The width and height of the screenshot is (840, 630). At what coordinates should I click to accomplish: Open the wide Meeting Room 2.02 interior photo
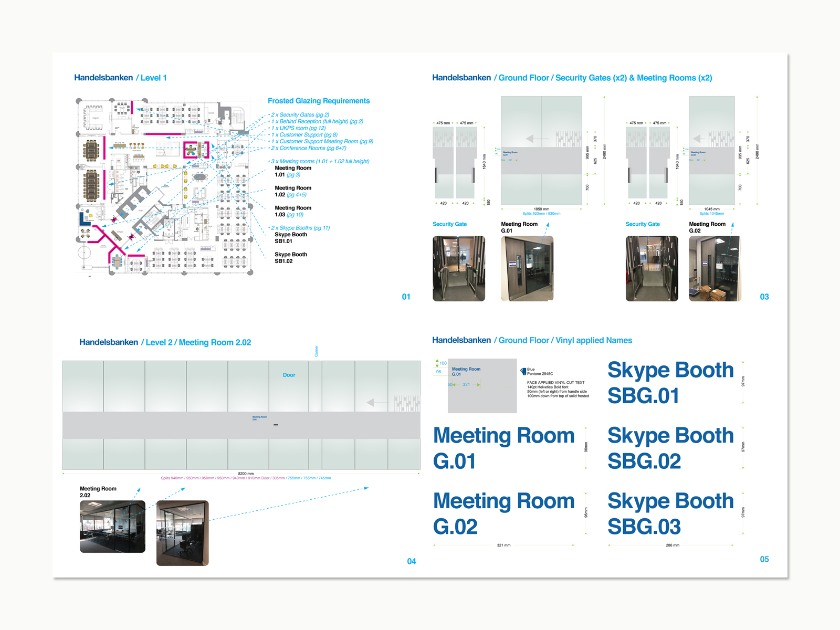[112, 527]
